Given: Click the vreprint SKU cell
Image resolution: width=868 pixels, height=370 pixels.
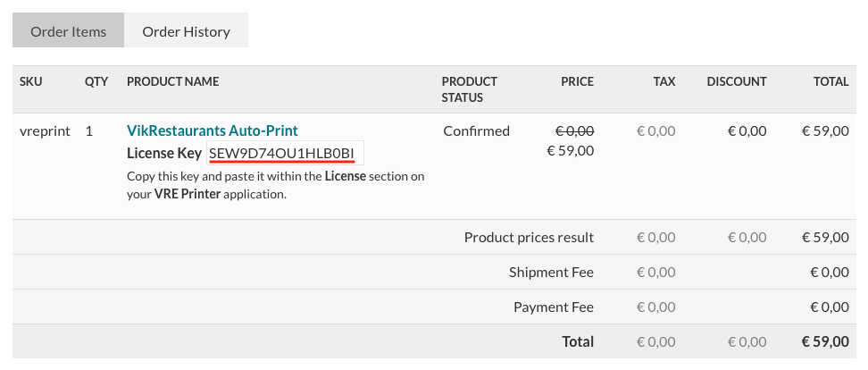Looking at the screenshot, I should pyautogui.click(x=45, y=130).
